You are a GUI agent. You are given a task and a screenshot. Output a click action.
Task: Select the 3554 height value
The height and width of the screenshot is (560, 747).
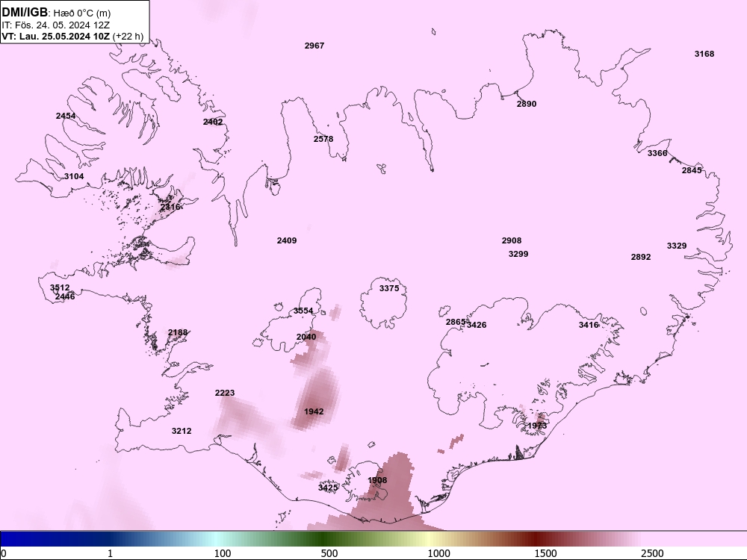coord(303,311)
